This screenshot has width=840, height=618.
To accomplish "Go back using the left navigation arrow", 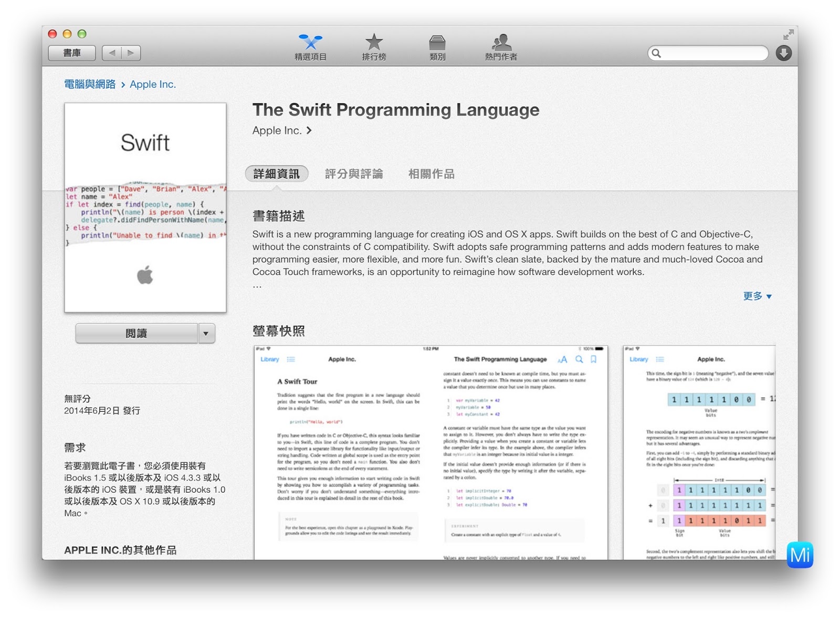I will click(x=111, y=53).
